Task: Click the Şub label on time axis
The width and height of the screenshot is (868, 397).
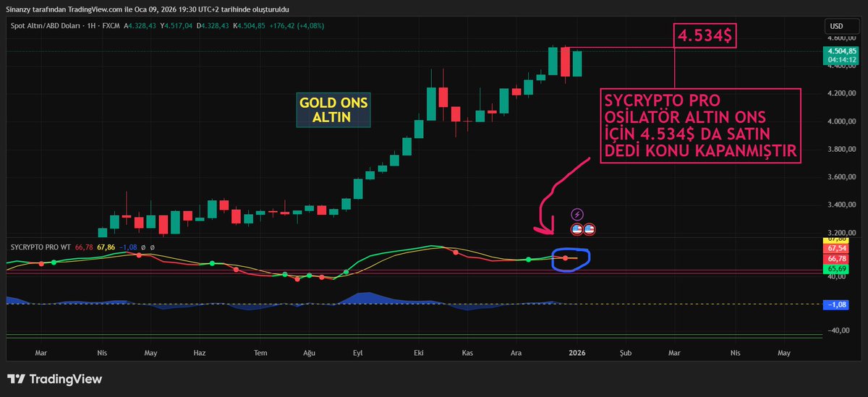Action: coord(626,353)
